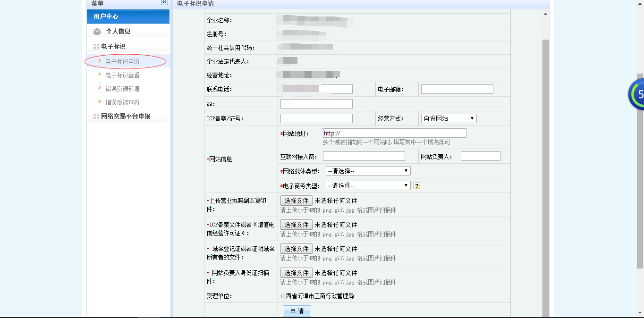This screenshot has width=644, height=318.
Task: Expand the 电子商务类型 dropdown
Action: [368, 185]
